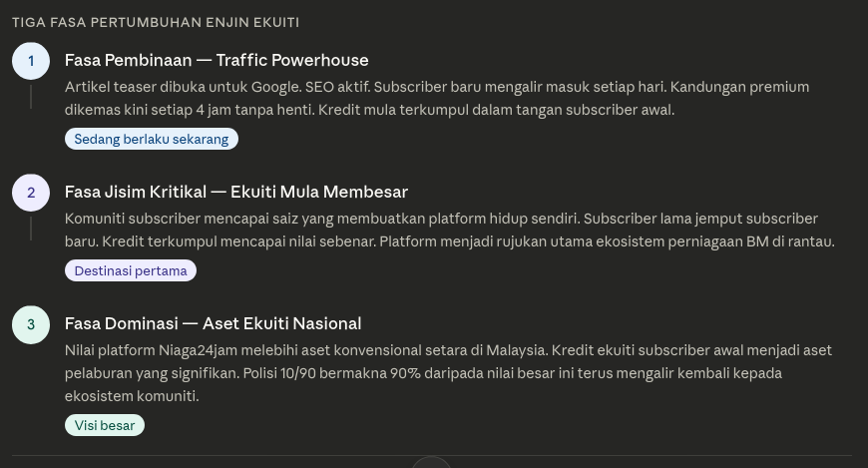Click the words "ekosistem komuniti." in phase 3
Viewport: 868px width, 468px height.
[132, 396]
